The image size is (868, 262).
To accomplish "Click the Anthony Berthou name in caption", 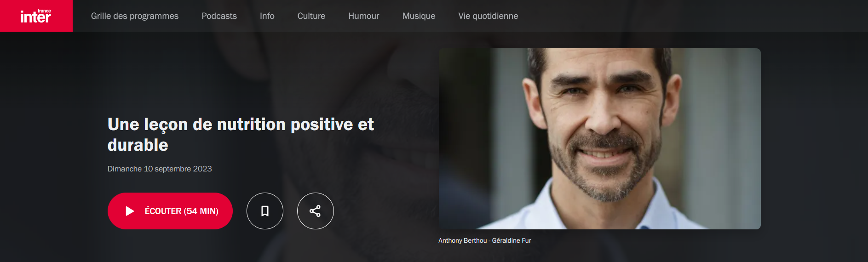I will pos(462,240).
